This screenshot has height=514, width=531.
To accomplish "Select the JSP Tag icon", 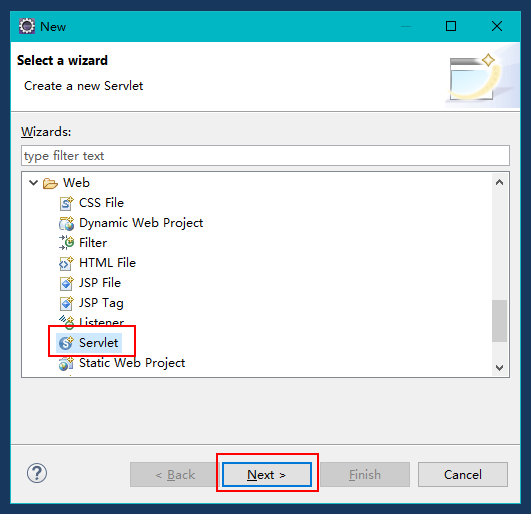I will pyautogui.click(x=66, y=303).
